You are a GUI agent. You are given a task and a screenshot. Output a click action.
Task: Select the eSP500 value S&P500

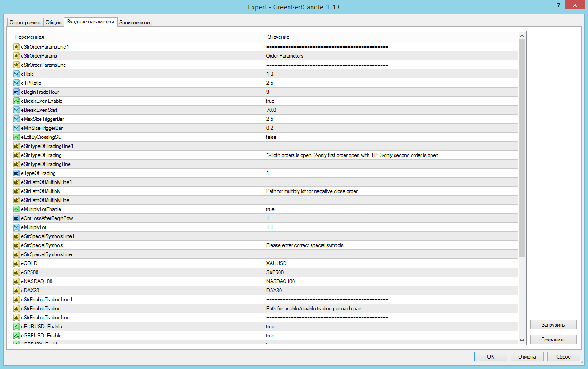coord(275,272)
